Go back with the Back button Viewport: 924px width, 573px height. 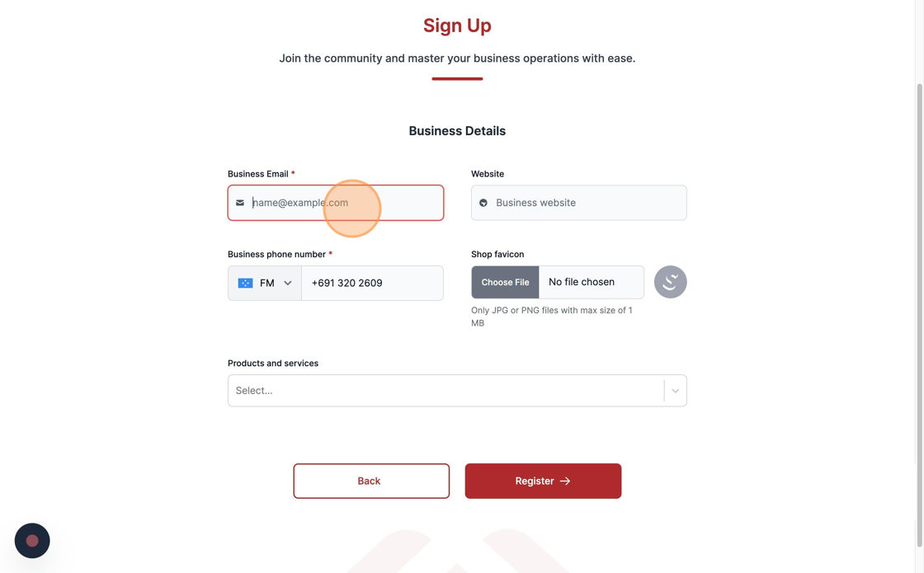pyautogui.click(x=371, y=481)
